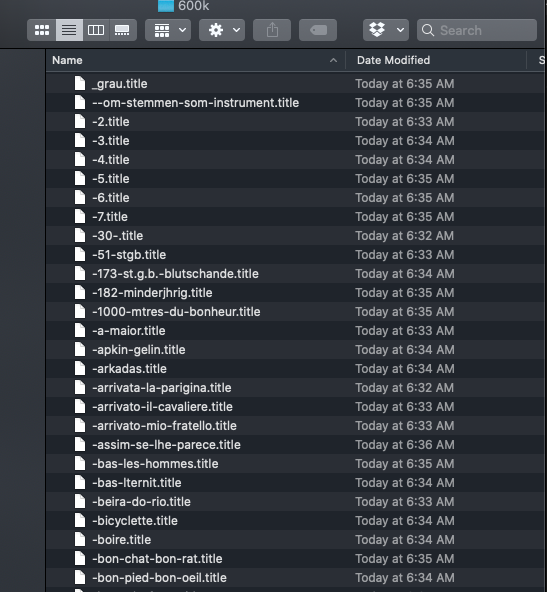Click the Search field
Image resolution: width=547 pixels, height=592 pixels.
coord(477,30)
